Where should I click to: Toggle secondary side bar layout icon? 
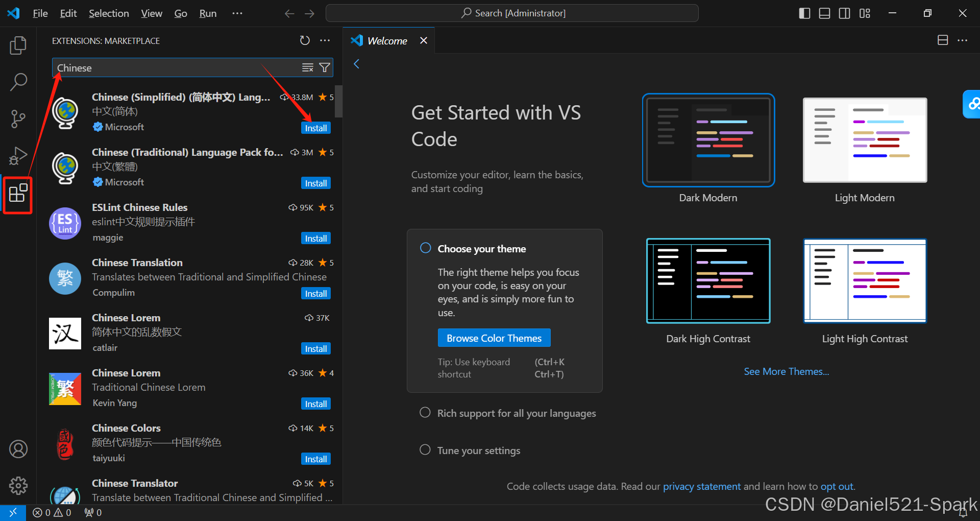click(845, 13)
